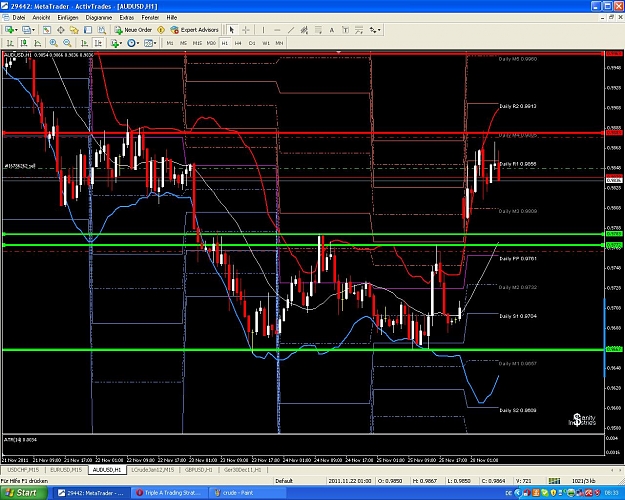Select the M15 timeframe
Image resolution: width=625 pixels, height=500 pixels.
pyautogui.click(x=197, y=43)
